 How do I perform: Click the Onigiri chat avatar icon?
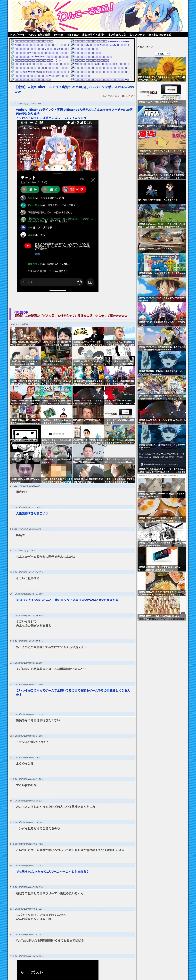23,235
